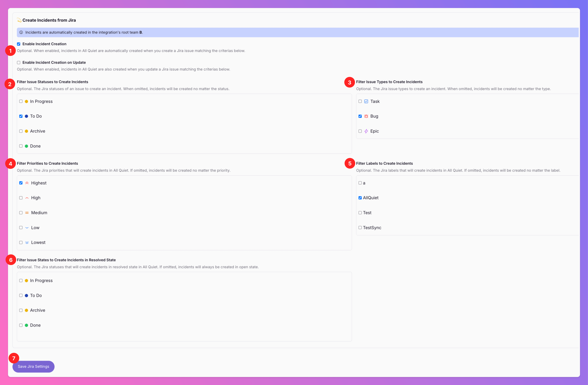Click the Medium priority equals icon
Screen dimensions: 588x385
[27, 213]
